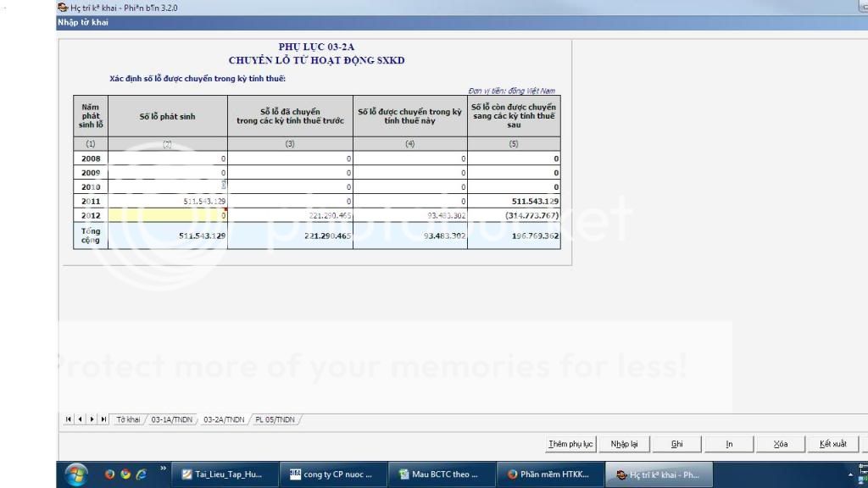The height and width of the screenshot is (488, 868).
Task: Select the yellow 2012 Số lỗ phát sinh cell
Action: [168, 216]
